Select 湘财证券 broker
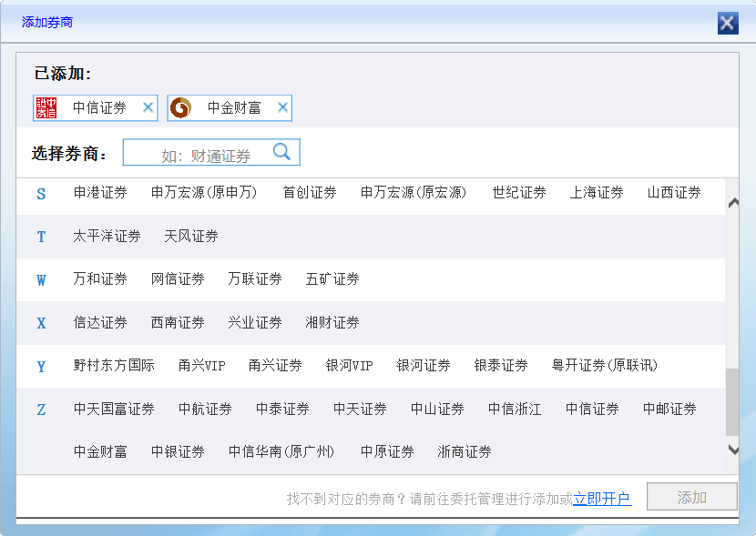This screenshot has width=756, height=536. coord(332,322)
